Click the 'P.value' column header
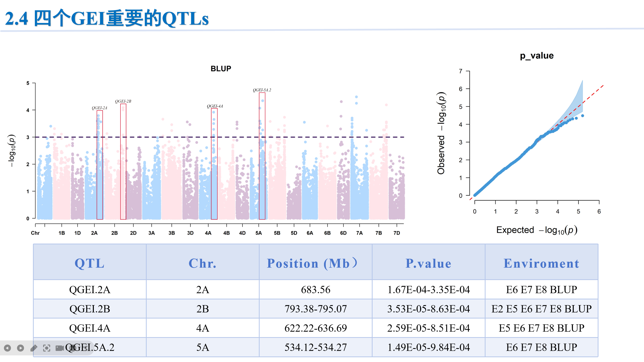Screen dimensions: 644x362 point(428,263)
